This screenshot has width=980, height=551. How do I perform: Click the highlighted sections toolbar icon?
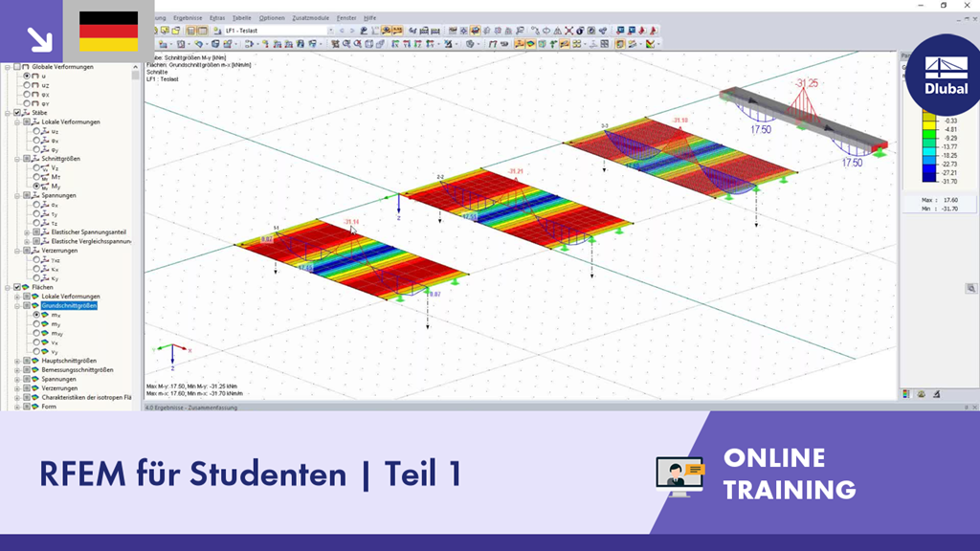(x=565, y=44)
